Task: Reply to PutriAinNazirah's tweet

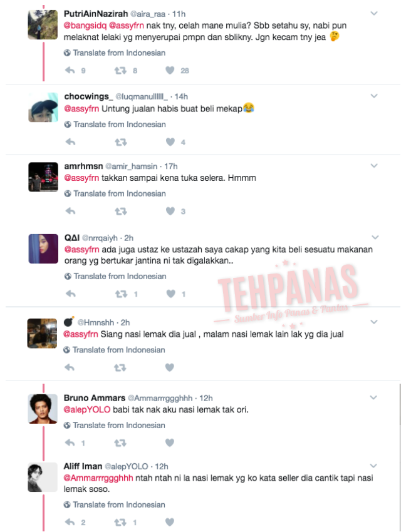Action: 70,70
